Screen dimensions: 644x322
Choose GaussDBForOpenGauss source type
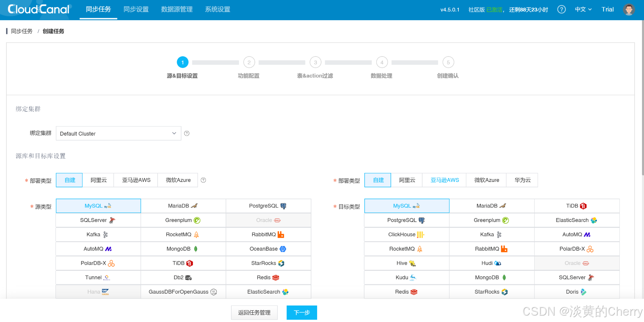(183, 292)
